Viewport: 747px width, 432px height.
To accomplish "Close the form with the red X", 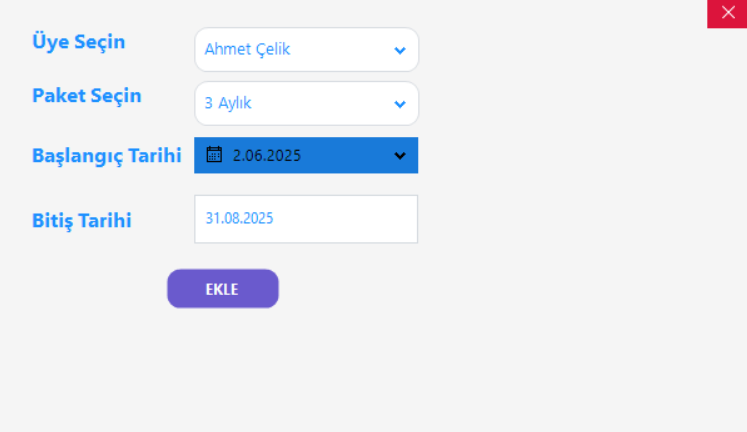I will tap(727, 13).
